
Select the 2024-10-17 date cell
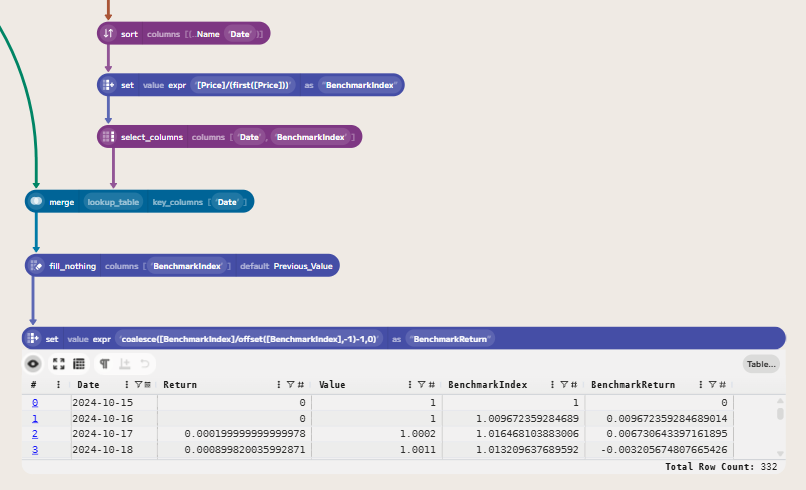coord(114,434)
